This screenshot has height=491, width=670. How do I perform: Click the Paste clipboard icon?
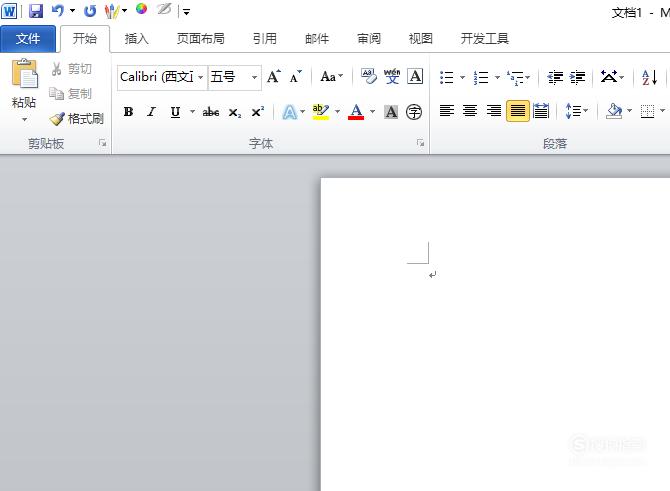[24, 73]
